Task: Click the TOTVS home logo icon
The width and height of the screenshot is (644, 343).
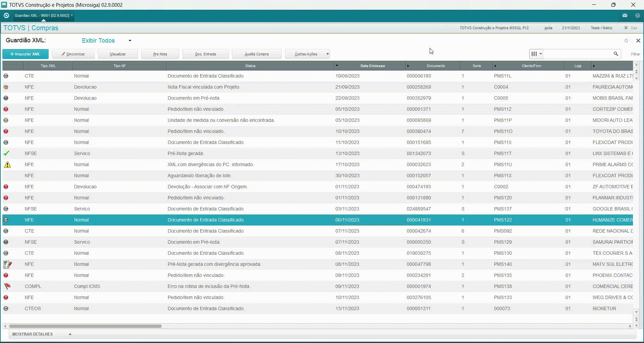Action: click(x=6, y=15)
